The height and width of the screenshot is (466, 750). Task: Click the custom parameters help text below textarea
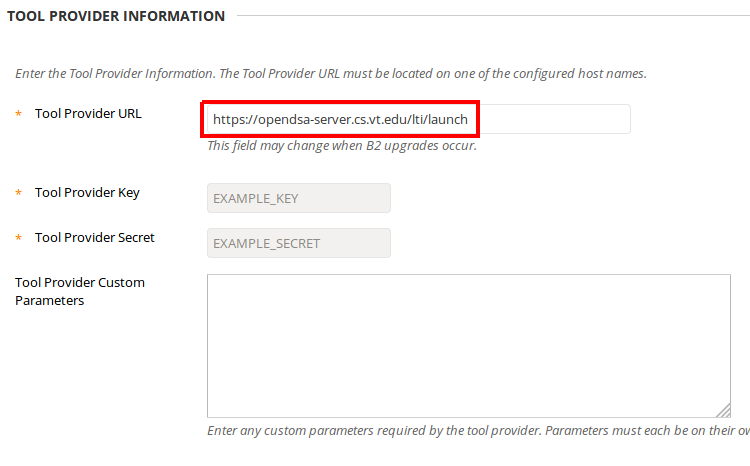[x=478, y=431]
